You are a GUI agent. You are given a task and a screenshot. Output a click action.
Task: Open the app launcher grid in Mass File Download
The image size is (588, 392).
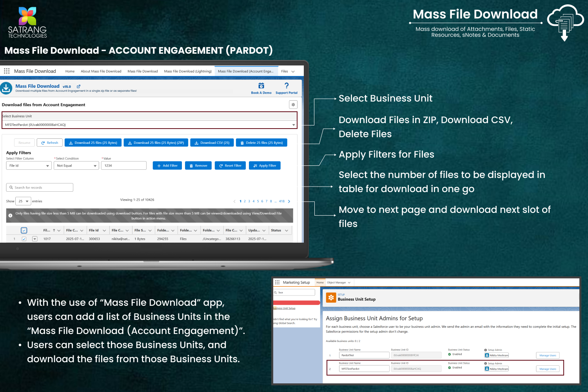[x=7, y=71]
